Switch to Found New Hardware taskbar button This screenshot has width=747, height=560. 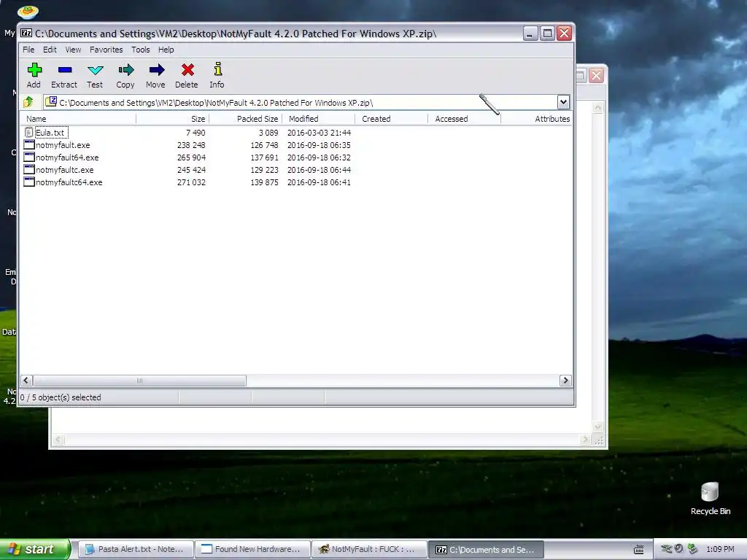[252, 549]
